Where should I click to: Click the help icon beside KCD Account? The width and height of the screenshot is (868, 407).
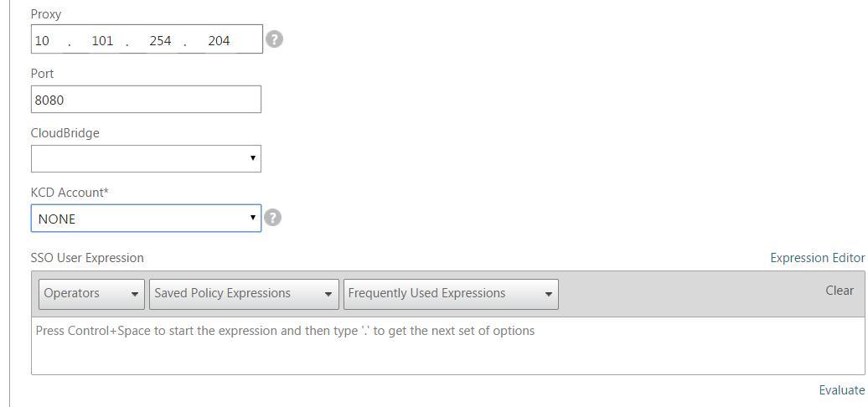(272, 218)
